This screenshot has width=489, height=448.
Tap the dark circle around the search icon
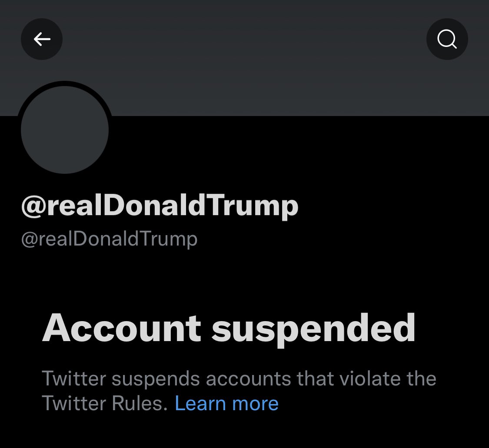447,39
